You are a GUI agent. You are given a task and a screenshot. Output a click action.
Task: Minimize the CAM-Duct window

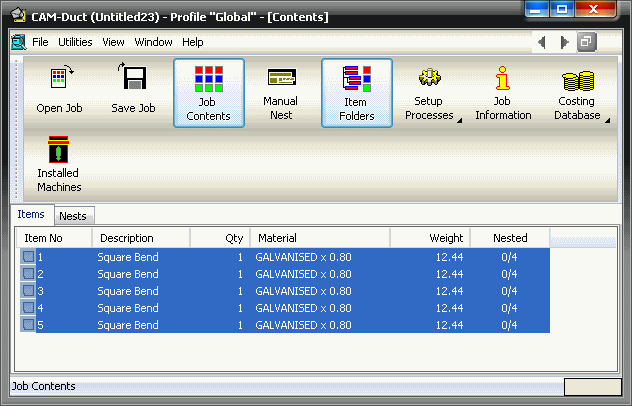pyautogui.click(x=536, y=9)
